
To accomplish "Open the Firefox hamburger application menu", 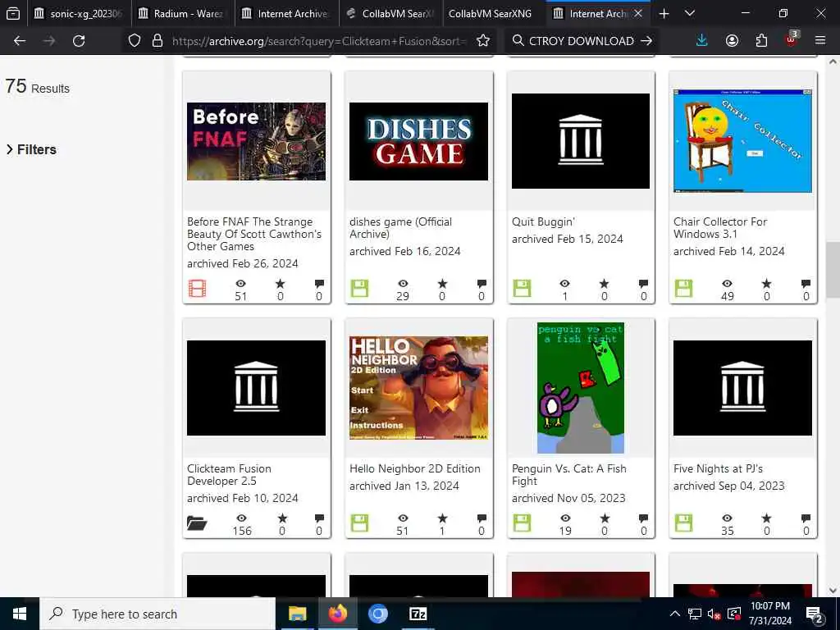I will tap(820, 40).
